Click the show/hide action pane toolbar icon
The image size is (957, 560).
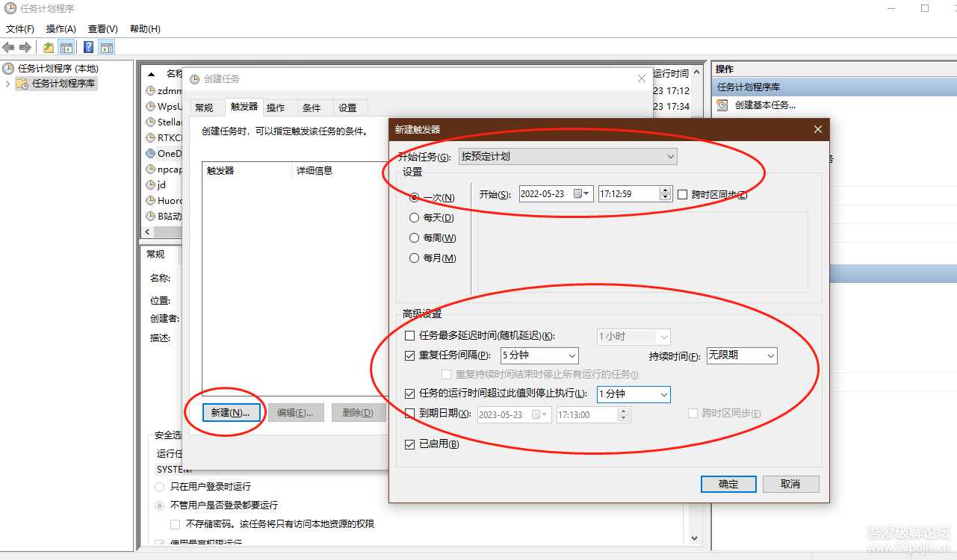(x=106, y=46)
